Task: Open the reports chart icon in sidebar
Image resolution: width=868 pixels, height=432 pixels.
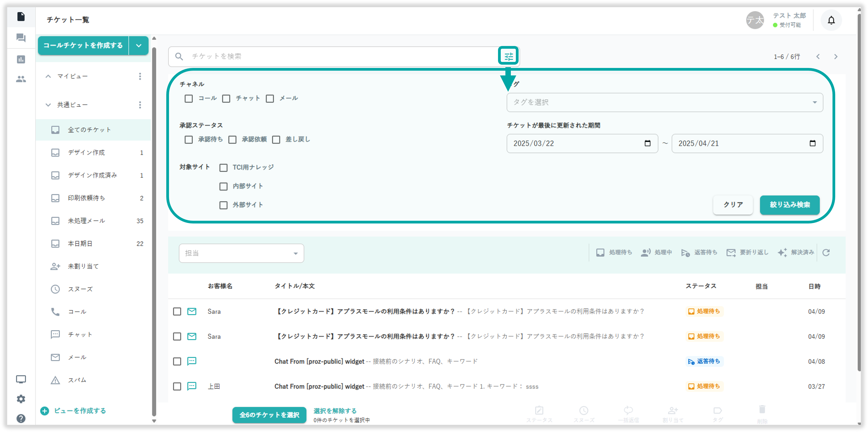Action: coord(21,59)
